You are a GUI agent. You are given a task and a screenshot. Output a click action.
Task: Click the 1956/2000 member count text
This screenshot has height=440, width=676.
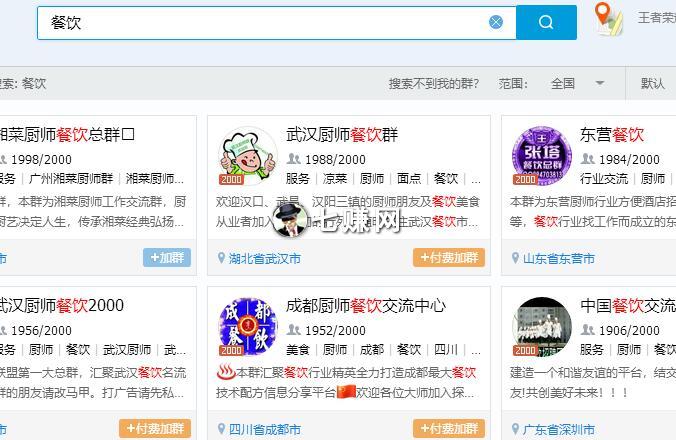pos(41,331)
